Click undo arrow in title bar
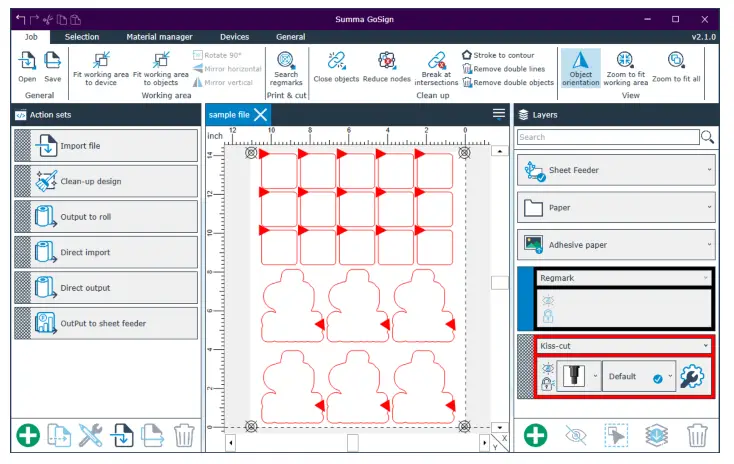The height and width of the screenshot is (464, 734). pyautogui.click(x=21, y=19)
